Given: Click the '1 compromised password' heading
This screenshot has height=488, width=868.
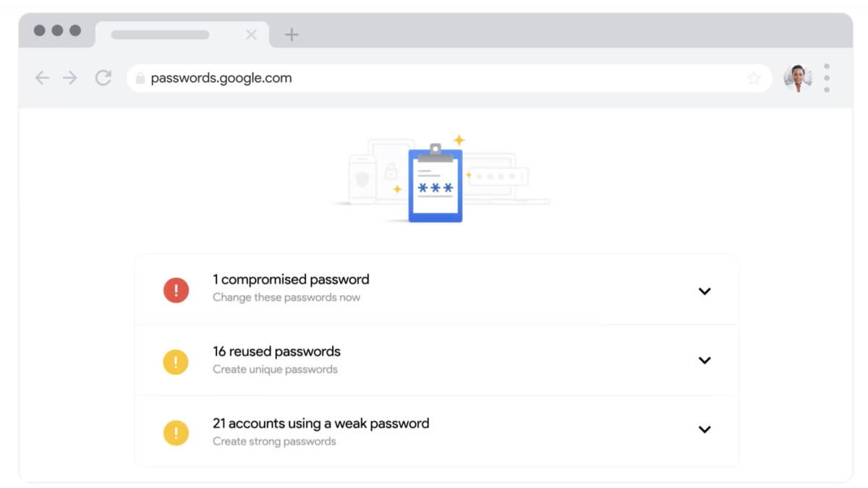Looking at the screenshot, I should 291,280.
